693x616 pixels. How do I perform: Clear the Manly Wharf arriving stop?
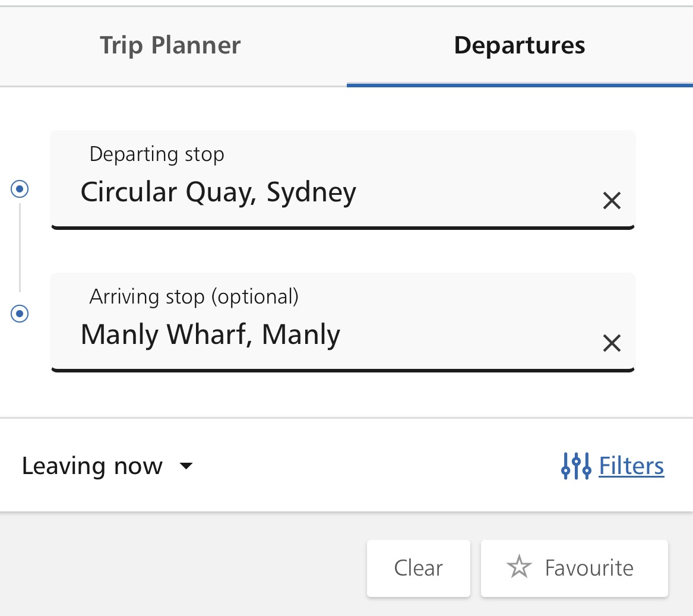coord(612,343)
